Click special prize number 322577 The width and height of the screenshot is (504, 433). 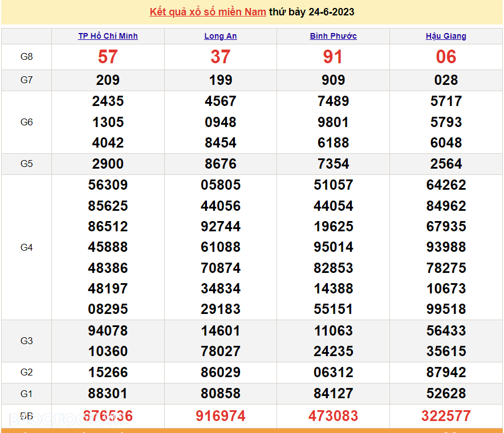(x=446, y=416)
